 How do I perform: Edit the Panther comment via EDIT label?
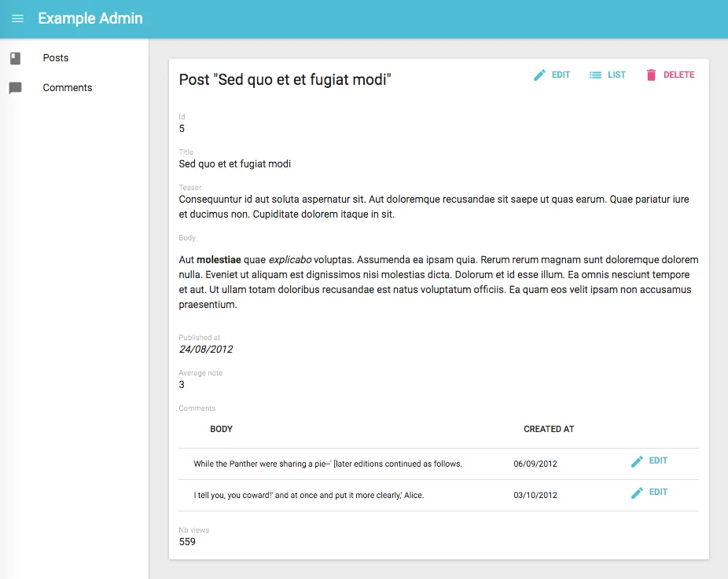click(658, 461)
